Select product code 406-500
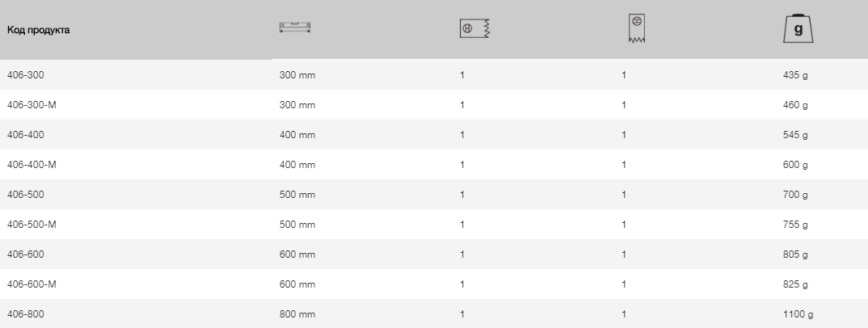868x328 pixels. (26, 194)
